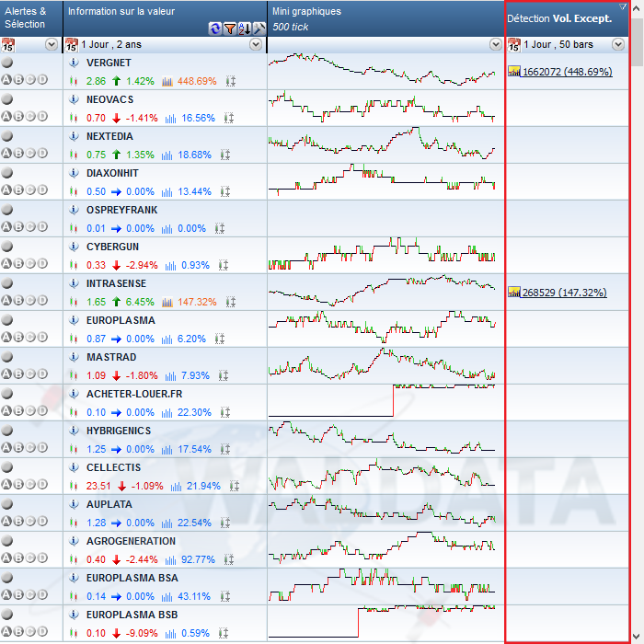Click the Mini graphiques column header
Image resolution: width=644 pixels, height=644 pixels.
click(385, 18)
